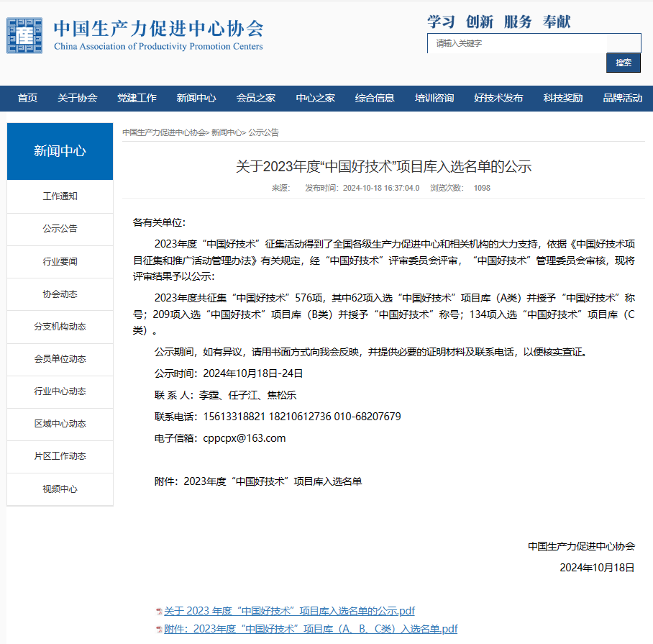
Task: Select 会员之家 in the navigation bar
Action: (x=255, y=99)
